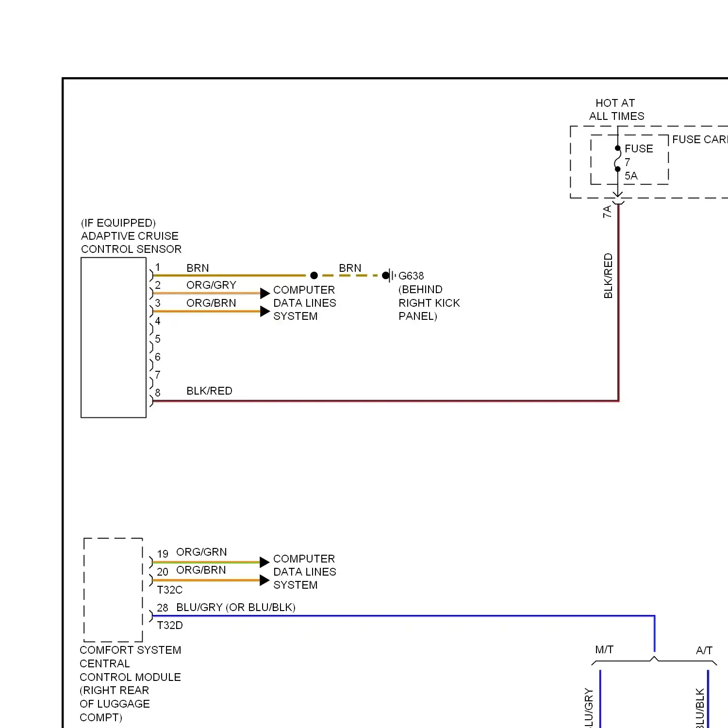Click pin number '6' on the sensor connector
Screen dimensions: 728x728
[158, 357]
